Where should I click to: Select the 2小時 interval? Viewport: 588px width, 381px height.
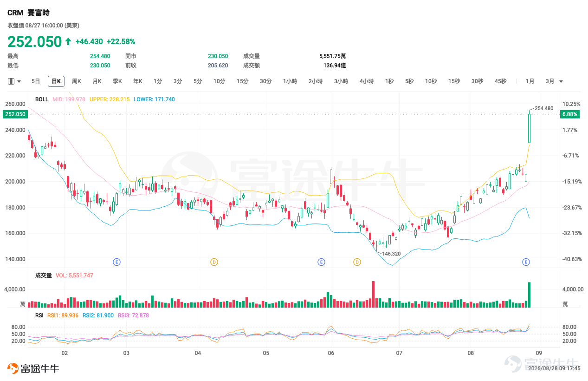(x=316, y=81)
